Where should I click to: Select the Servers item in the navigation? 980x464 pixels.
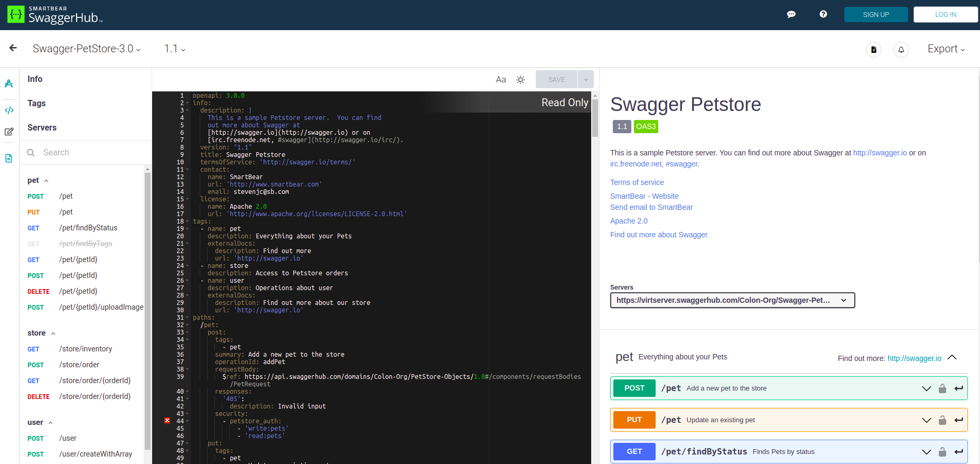tap(42, 127)
